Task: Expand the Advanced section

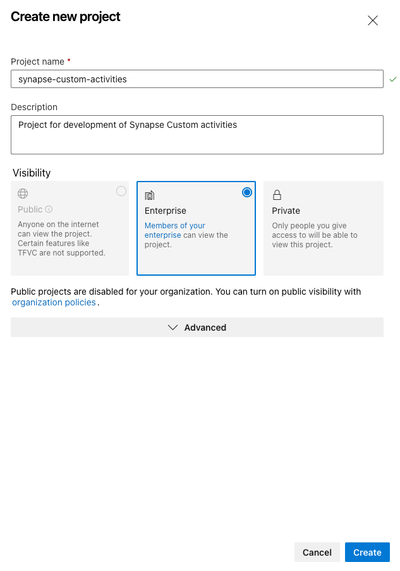Action: pos(197,327)
